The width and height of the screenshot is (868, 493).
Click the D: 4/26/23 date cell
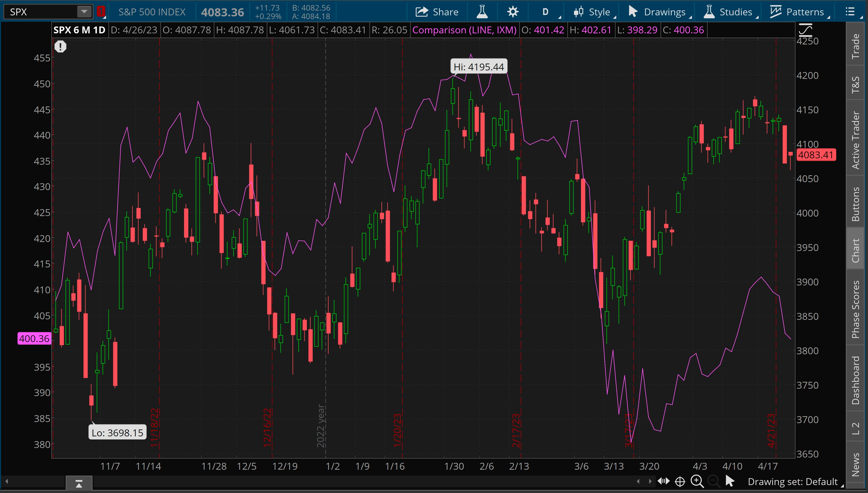tap(134, 30)
